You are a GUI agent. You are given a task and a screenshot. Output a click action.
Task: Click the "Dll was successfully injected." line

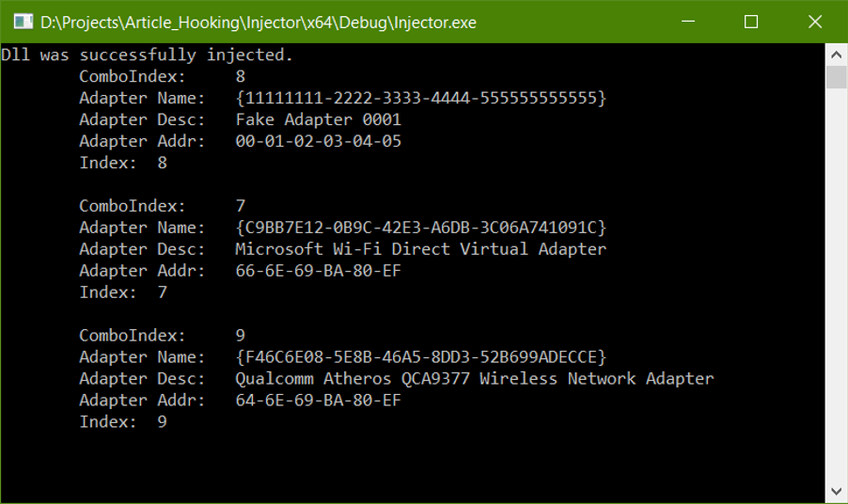[148, 55]
